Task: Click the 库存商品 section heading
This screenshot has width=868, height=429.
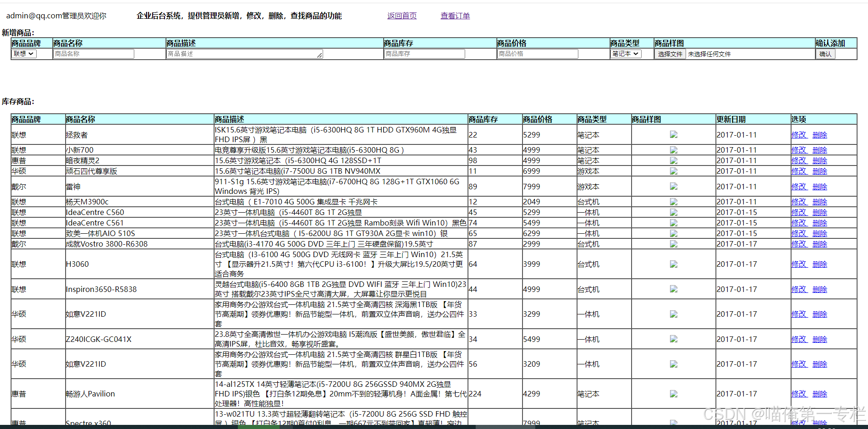Action: click(x=18, y=101)
